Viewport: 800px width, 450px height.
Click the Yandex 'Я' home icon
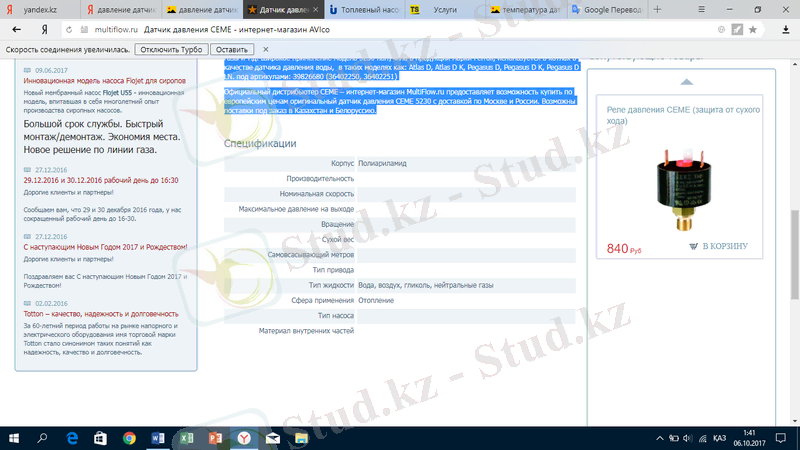(45, 30)
